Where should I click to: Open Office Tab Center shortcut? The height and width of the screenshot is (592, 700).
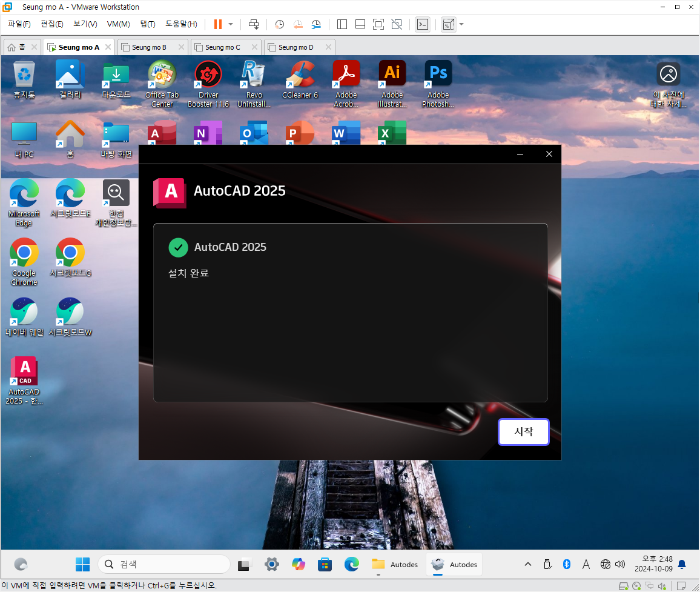[162, 84]
